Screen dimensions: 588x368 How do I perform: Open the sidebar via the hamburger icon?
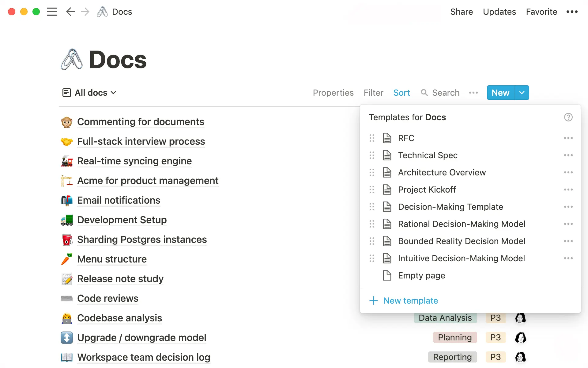(x=52, y=12)
